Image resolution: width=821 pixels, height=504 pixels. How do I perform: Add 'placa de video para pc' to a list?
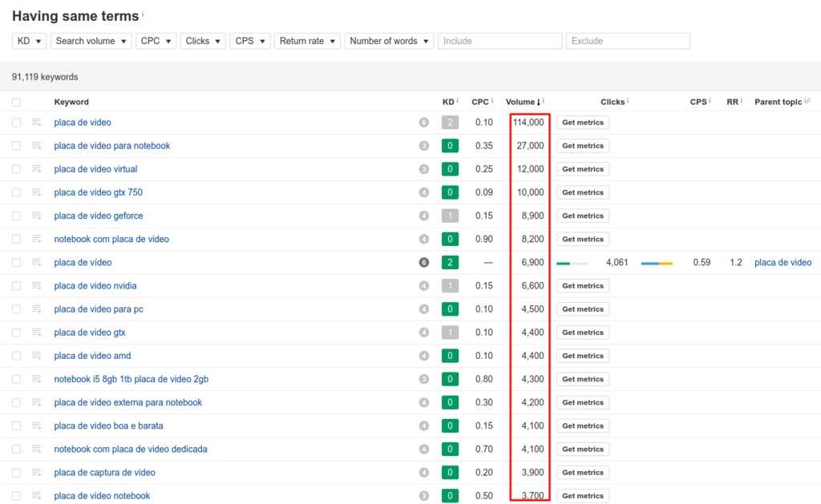pyautogui.click(x=37, y=309)
